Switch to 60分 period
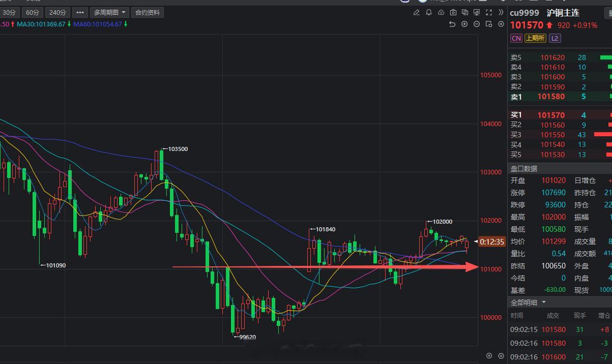Viewport: 612px width, 364px height. click(32, 12)
